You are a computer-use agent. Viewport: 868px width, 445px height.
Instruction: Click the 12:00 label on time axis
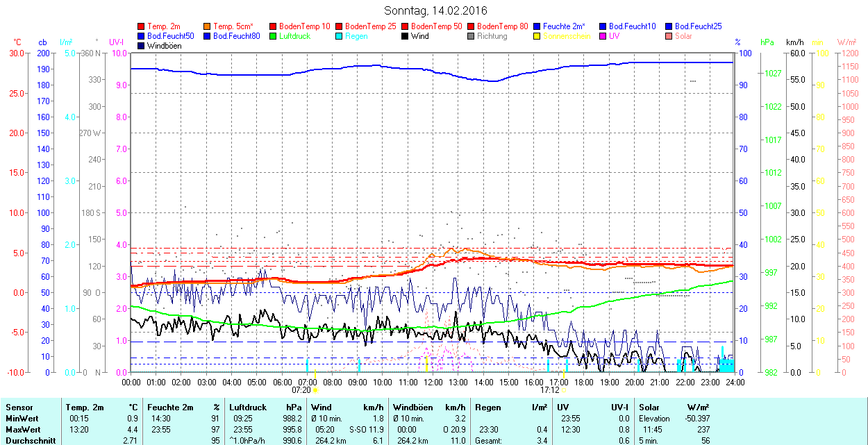(x=433, y=382)
